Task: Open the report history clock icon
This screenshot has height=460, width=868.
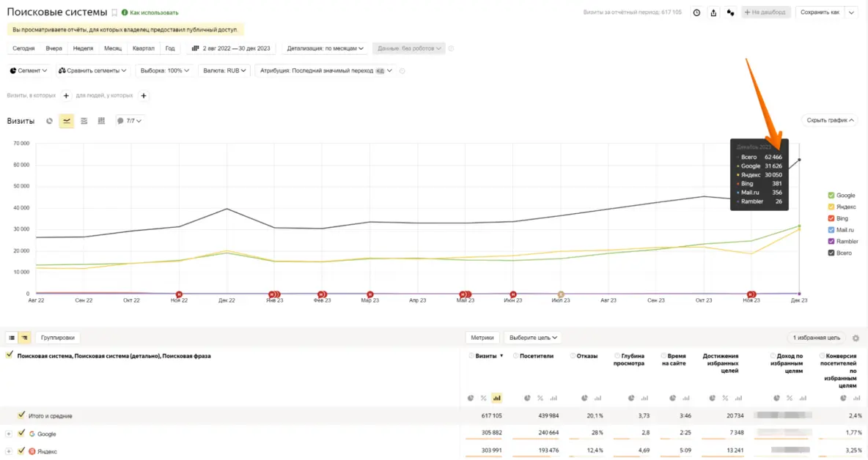Action: (696, 12)
